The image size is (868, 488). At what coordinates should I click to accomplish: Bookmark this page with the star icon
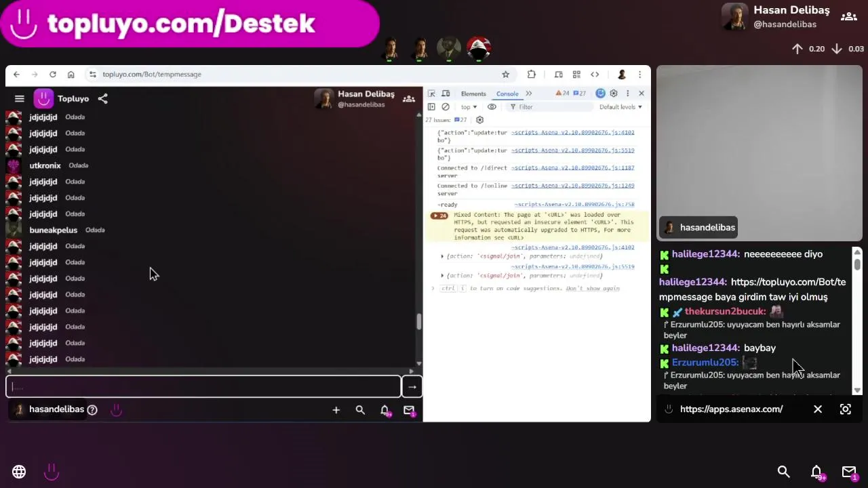pos(505,75)
